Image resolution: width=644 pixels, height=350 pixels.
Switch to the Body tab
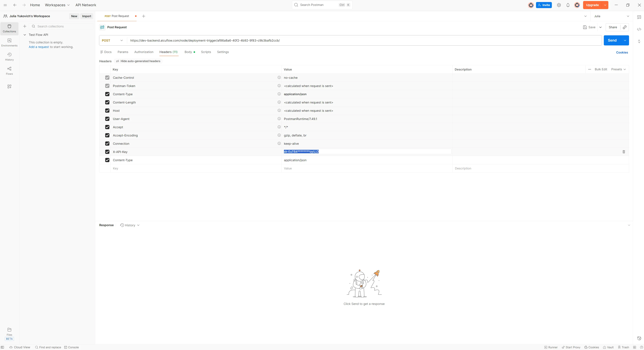[x=188, y=52]
